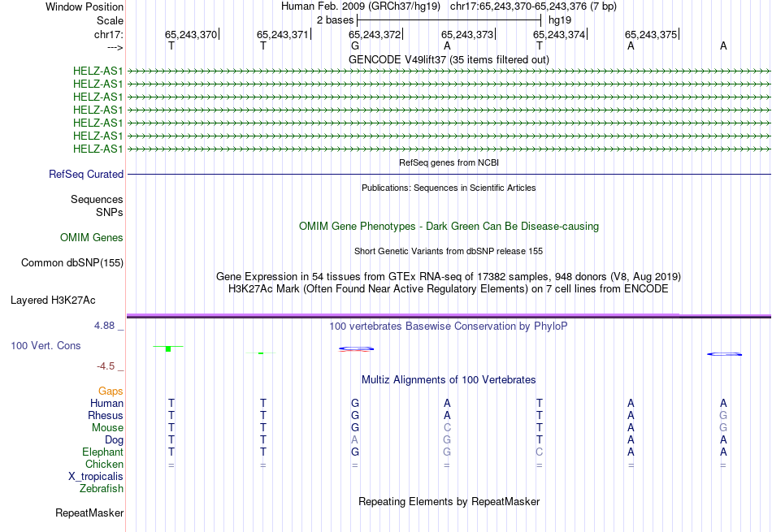This screenshot has width=772, height=532.
Task: Select the X_tropicalis alignment row label
Action: [x=96, y=477]
